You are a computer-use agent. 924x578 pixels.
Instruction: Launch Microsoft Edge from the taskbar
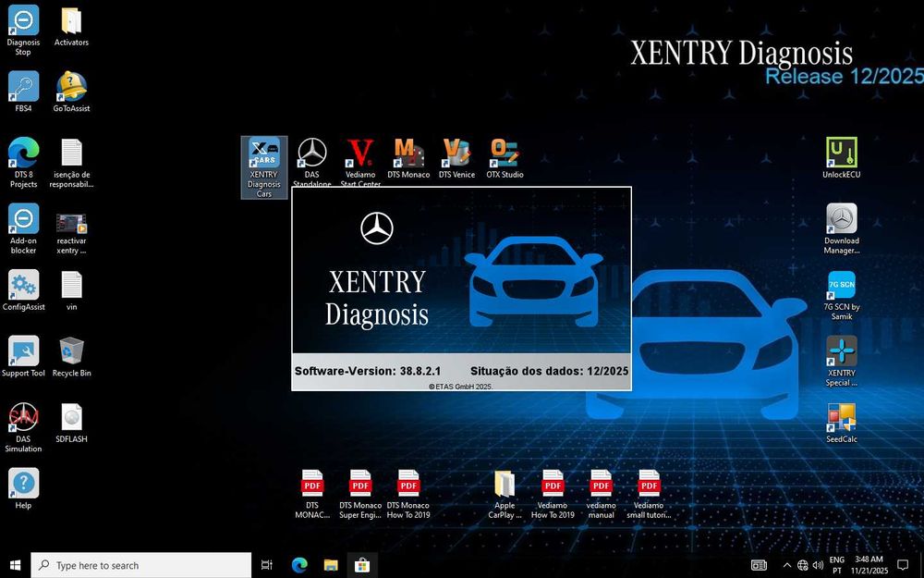click(x=299, y=565)
